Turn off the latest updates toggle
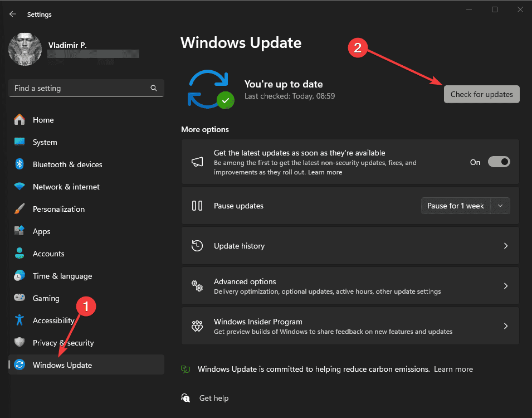 [499, 162]
